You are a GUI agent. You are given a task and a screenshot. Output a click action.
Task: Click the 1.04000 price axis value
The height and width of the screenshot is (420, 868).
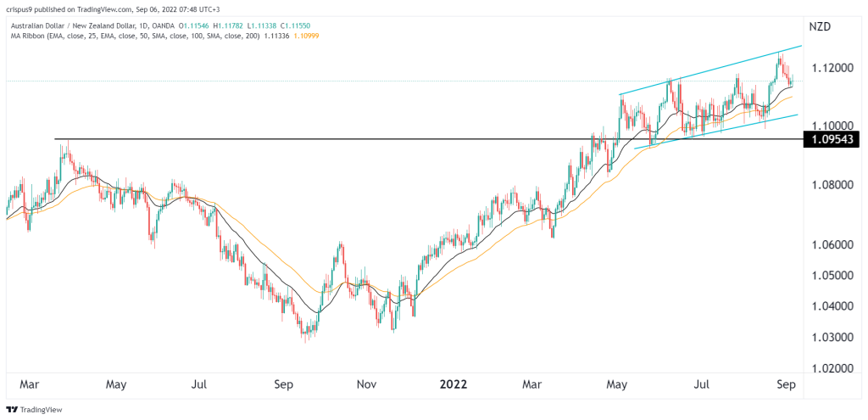(832, 306)
